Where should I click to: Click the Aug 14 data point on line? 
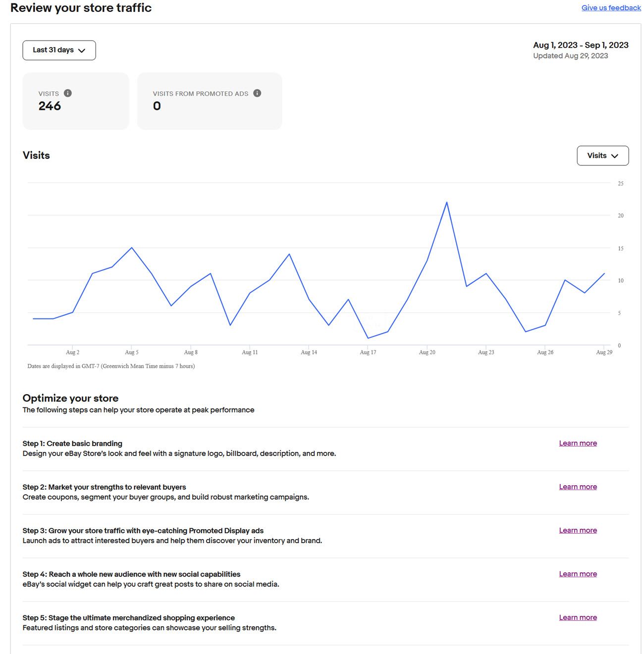click(x=309, y=300)
